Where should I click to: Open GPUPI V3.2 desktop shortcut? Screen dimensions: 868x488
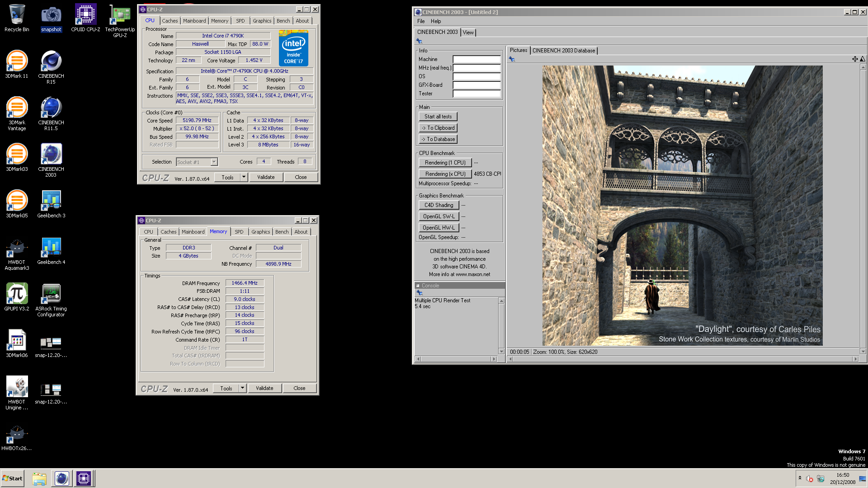tap(17, 297)
